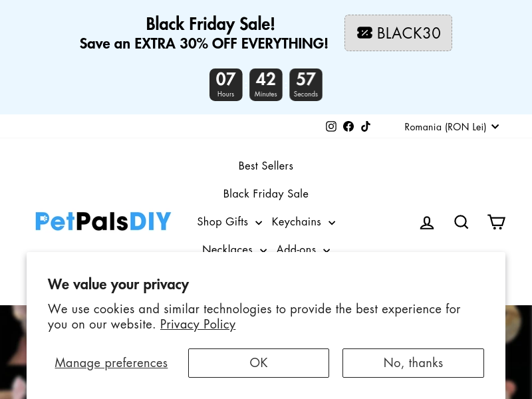The height and width of the screenshot is (399, 532).
Task: Open the shopping cart icon
Action: [496, 222]
